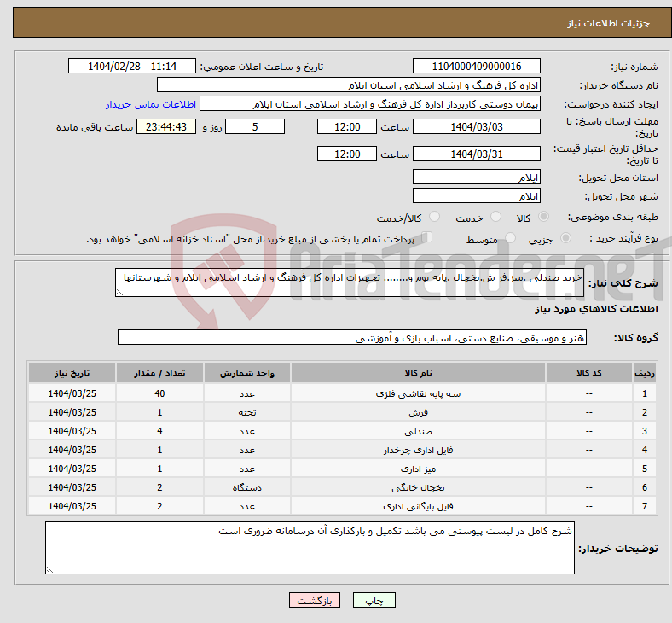
Task: Click the quantity 4 cell for صندلی
Action: coord(159,431)
